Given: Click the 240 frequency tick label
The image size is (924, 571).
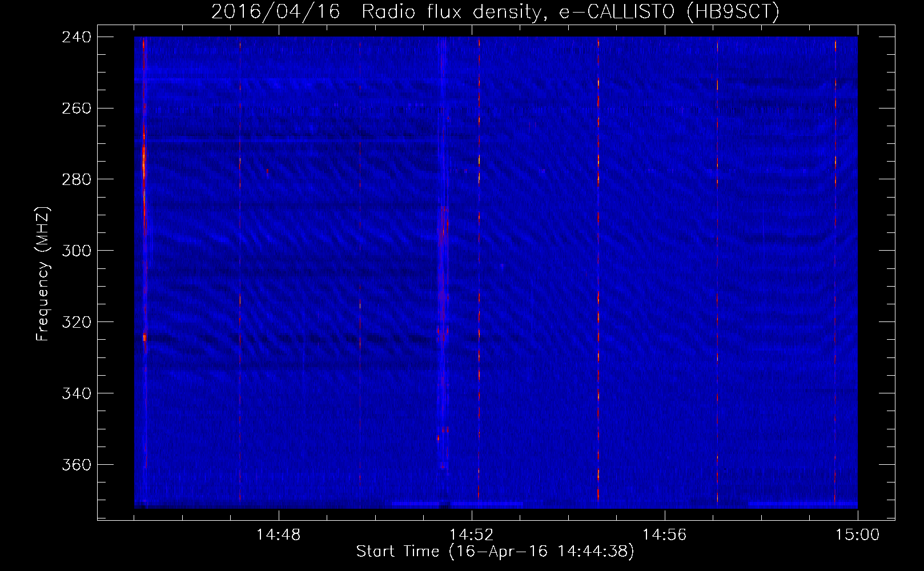Looking at the screenshot, I should (x=77, y=37).
